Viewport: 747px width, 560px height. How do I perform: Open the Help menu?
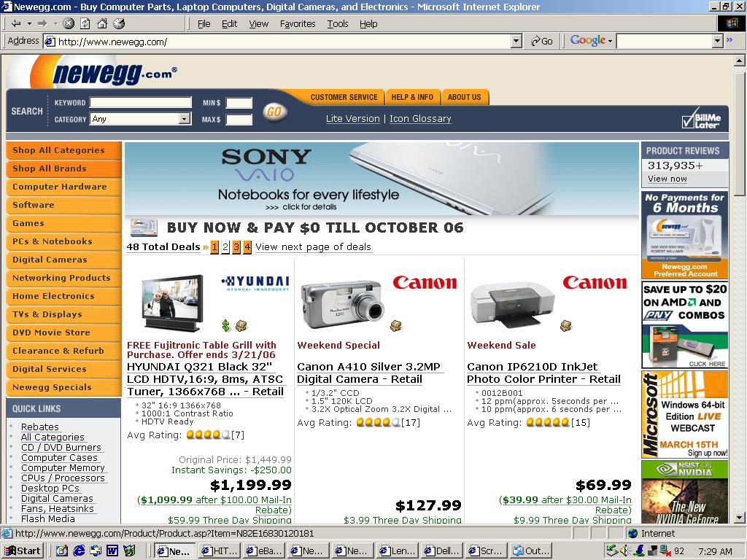(x=368, y=24)
